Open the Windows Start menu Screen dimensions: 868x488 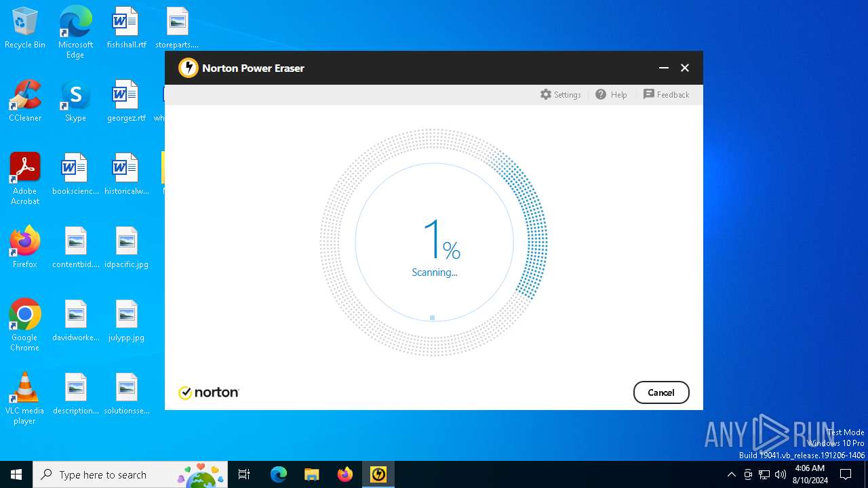[x=16, y=474]
